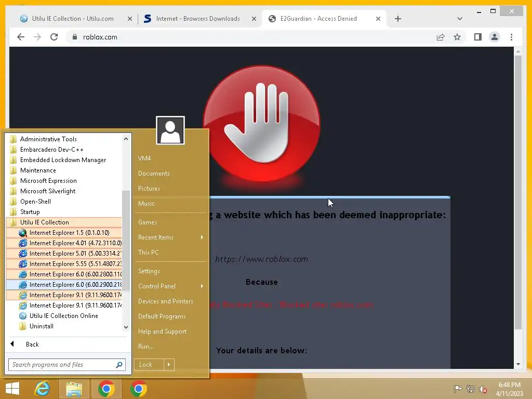Open Internet Explorer 6.0 (6.00.2800) entry

click(64, 274)
